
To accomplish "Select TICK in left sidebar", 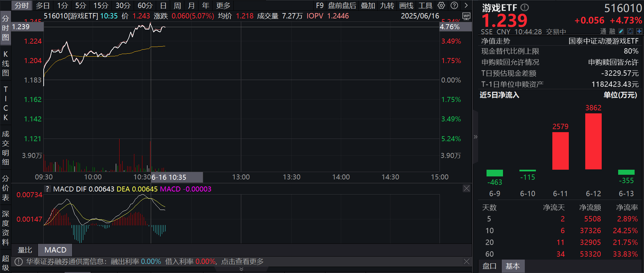I will coord(5,103).
